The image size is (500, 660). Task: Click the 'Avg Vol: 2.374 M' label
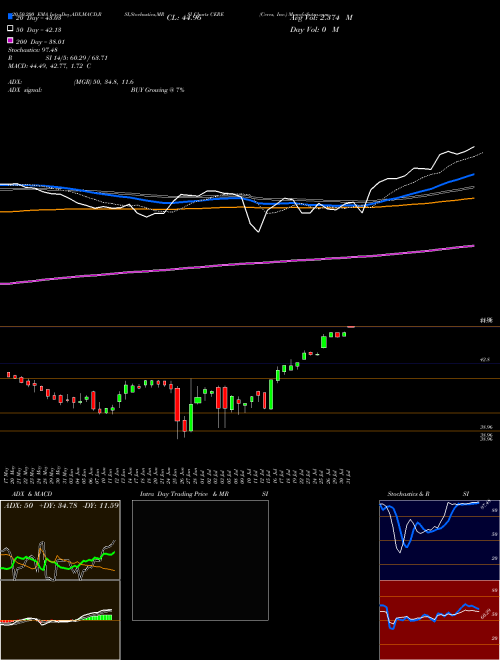pos(321,18)
